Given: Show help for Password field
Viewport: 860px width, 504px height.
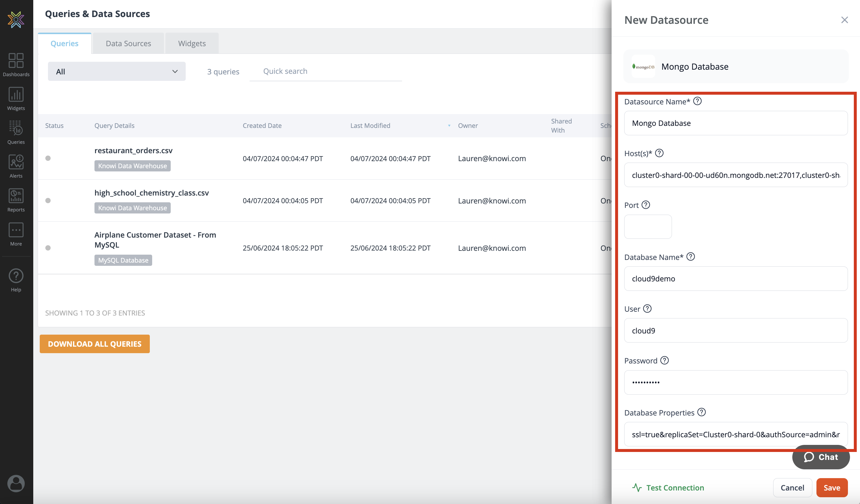Looking at the screenshot, I should tap(665, 361).
